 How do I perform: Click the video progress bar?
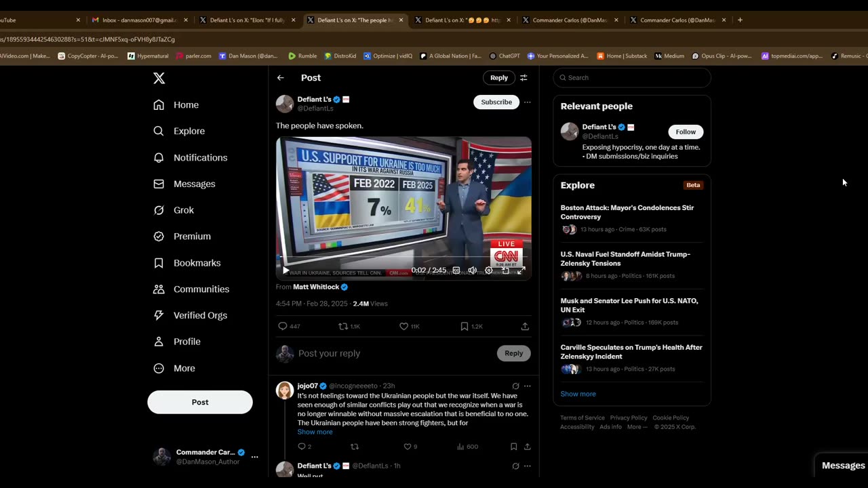403,258
